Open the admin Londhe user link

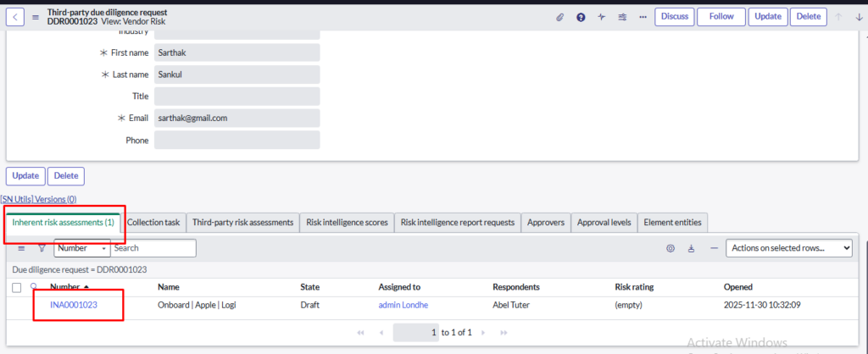(x=403, y=305)
